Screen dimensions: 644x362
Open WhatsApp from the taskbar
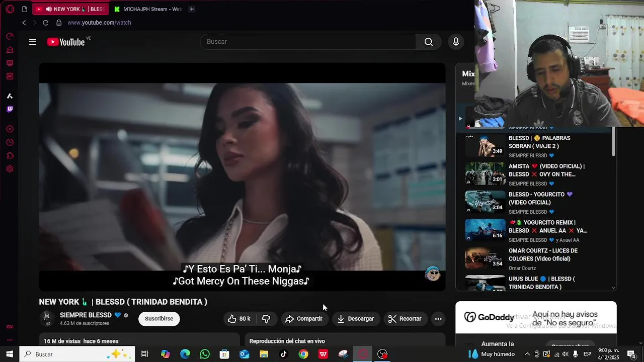click(x=205, y=354)
